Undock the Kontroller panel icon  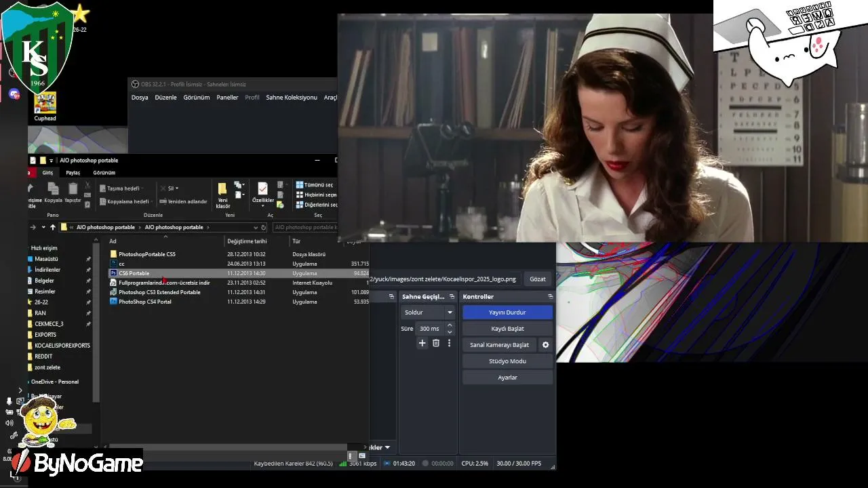(x=550, y=297)
